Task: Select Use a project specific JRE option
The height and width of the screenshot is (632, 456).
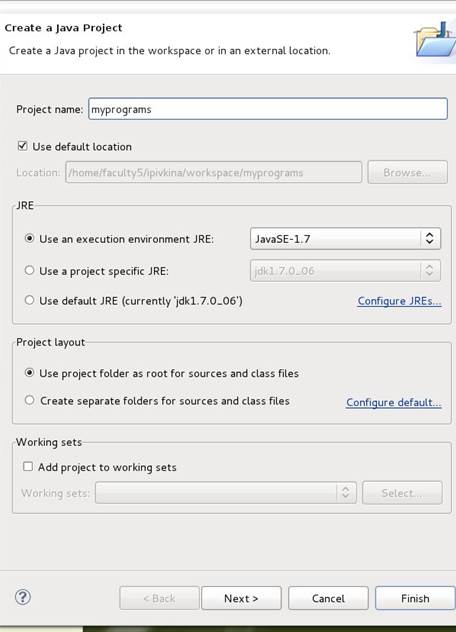Action: (x=29, y=270)
